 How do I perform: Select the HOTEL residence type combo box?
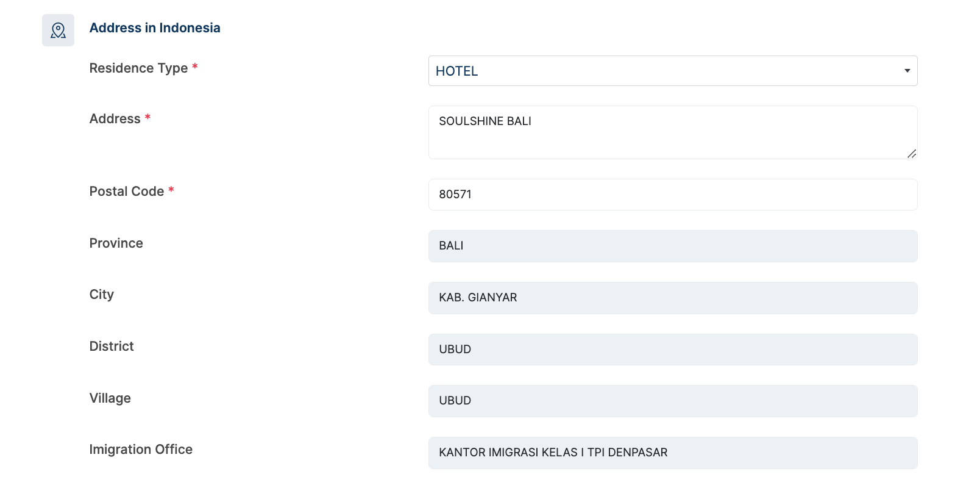point(673,71)
